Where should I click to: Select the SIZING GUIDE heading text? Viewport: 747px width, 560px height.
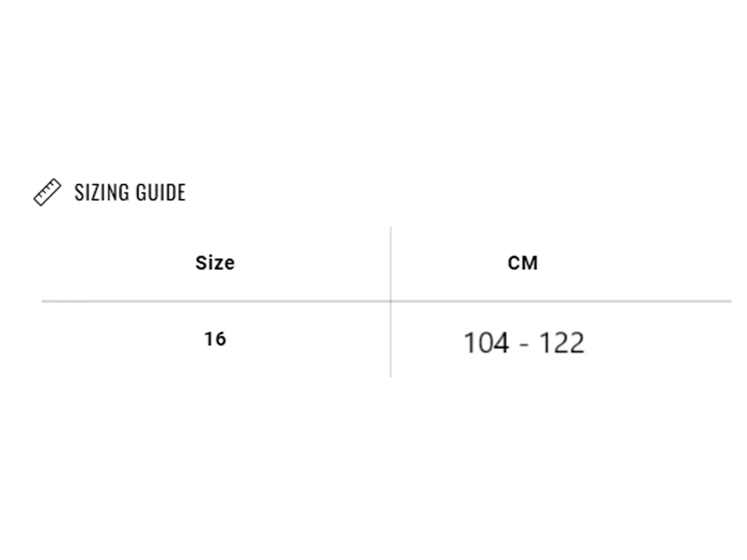pos(130,192)
